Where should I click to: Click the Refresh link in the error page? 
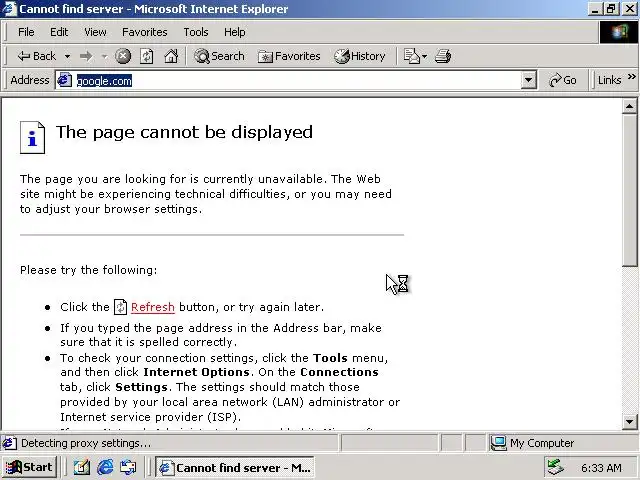[153, 307]
